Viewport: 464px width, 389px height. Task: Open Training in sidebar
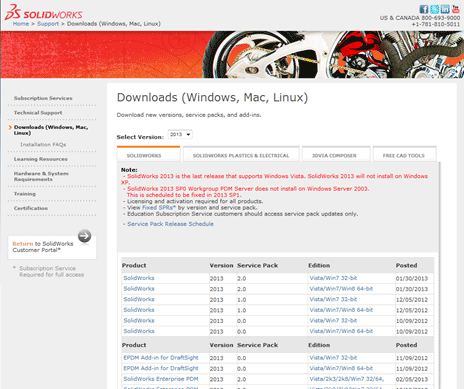point(25,194)
